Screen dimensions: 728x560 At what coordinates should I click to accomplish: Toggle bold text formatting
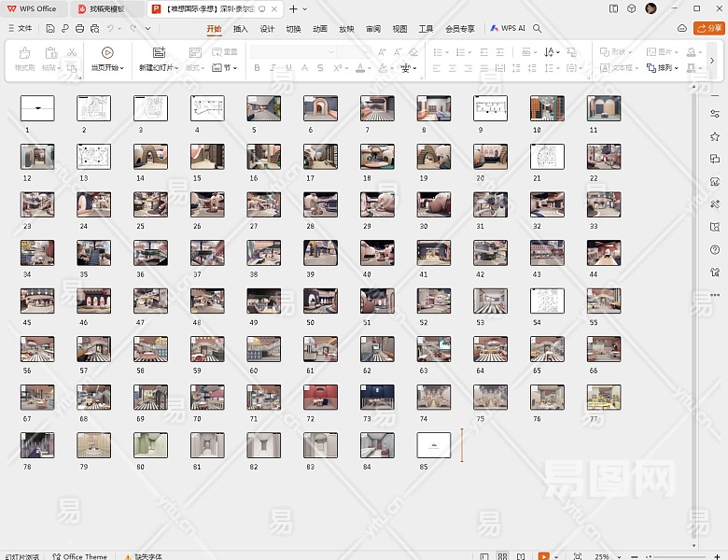pyautogui.click(x=256, y=68)
